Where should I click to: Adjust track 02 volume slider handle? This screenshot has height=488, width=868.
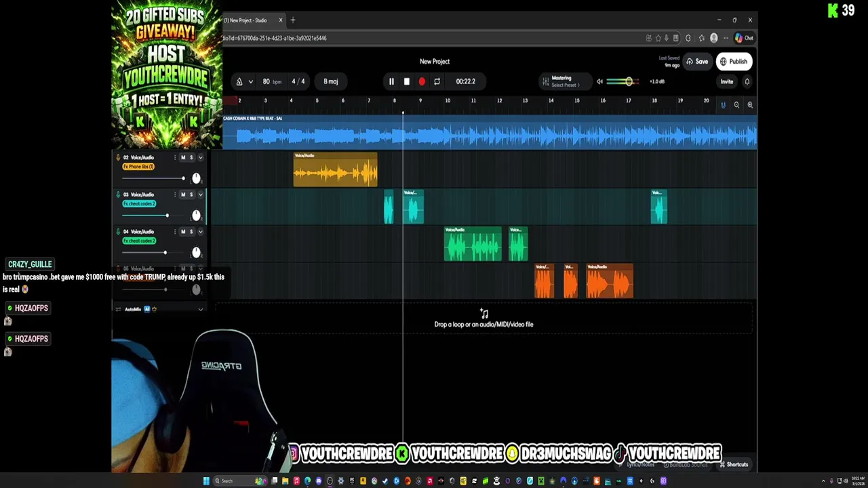pyautogui.click(x=183, y=178)
